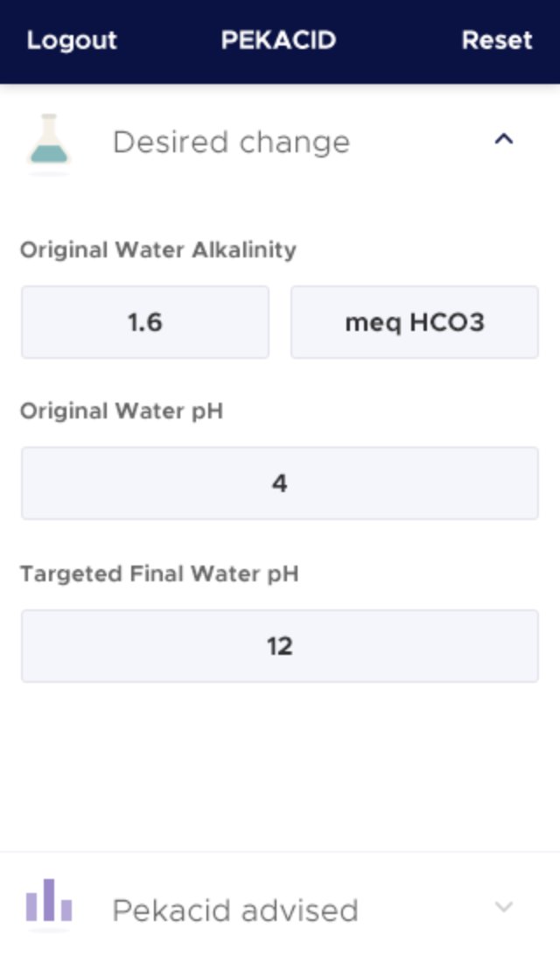Viewport: 560px width, 963px height.
Task: Click header bar space between Logout and PEKACID
Action: pyautogui.click(x=168, y=40)
